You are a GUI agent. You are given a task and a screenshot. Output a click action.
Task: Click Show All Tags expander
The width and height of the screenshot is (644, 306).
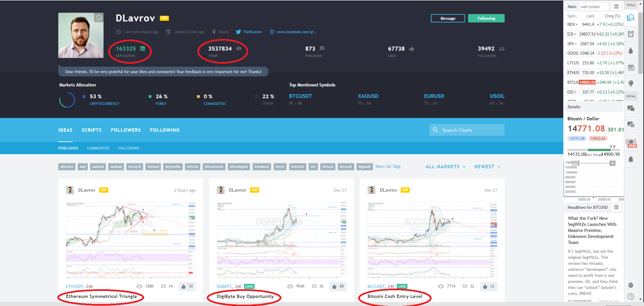pos(388,167)
